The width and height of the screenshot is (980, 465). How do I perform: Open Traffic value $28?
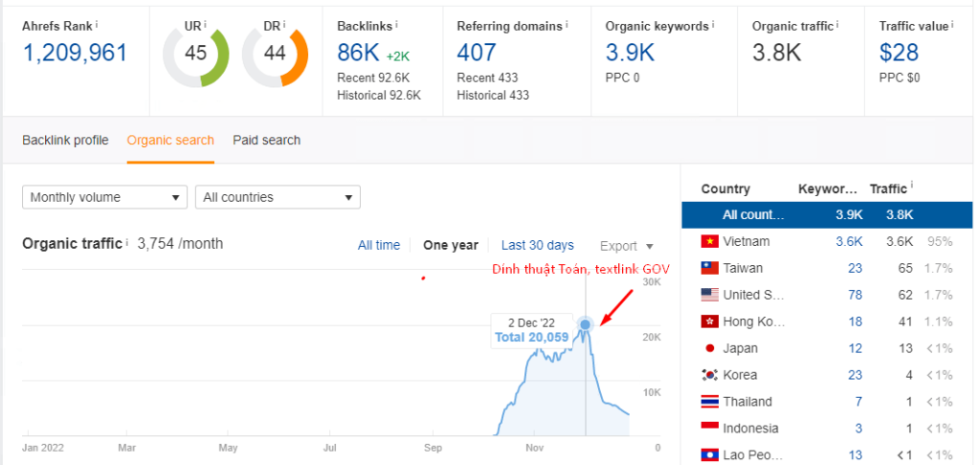click(x=899, y=53)
